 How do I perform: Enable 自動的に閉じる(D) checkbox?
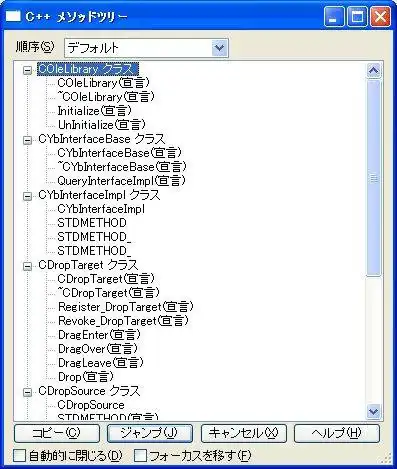[20, 455]
